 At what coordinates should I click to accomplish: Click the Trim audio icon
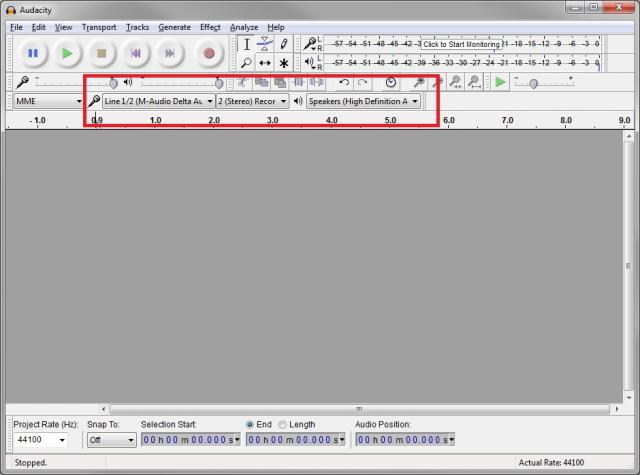(x=299, y=82)
